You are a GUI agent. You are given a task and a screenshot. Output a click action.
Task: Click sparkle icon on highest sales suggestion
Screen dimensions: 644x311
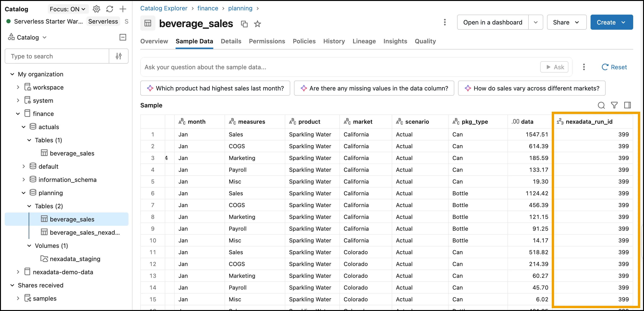[150, 88]
